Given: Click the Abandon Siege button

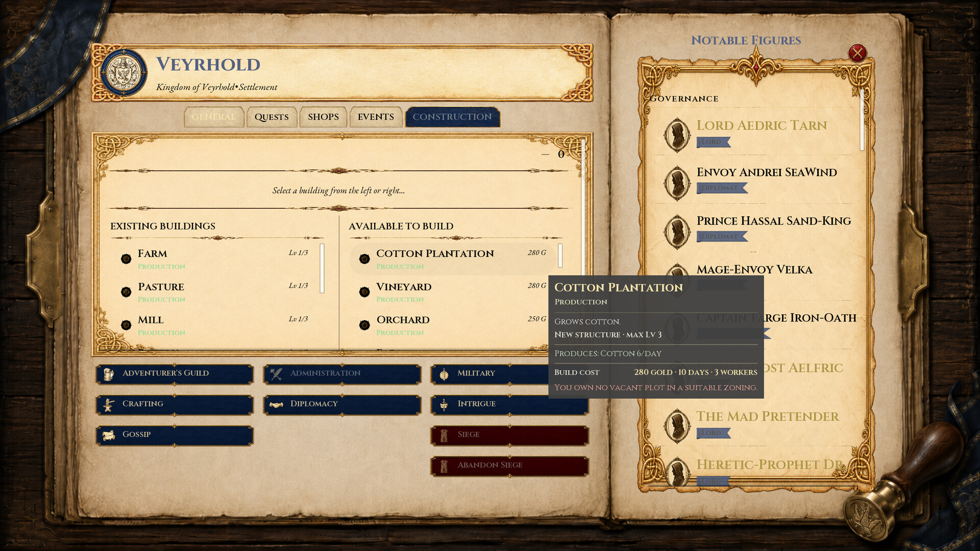Looking at the screenshot, I should [x=509, y=465].
